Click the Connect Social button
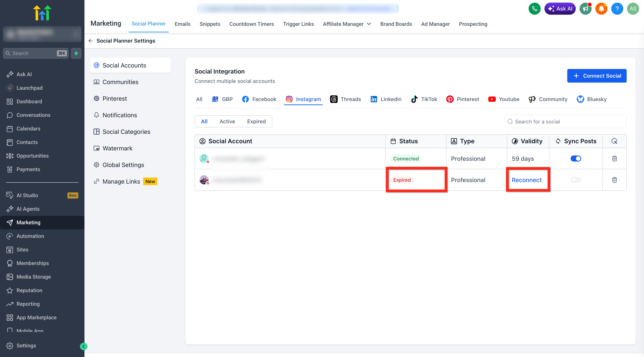This screenshot has width=644, height=357. pos(597,76)
